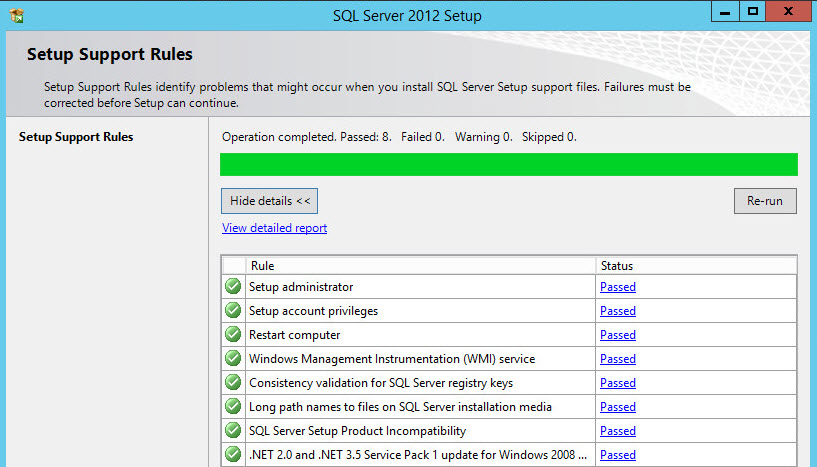This screenshot has height=467, width=817.
Task: Click the green progress bar
Action: tap(508, 165)
